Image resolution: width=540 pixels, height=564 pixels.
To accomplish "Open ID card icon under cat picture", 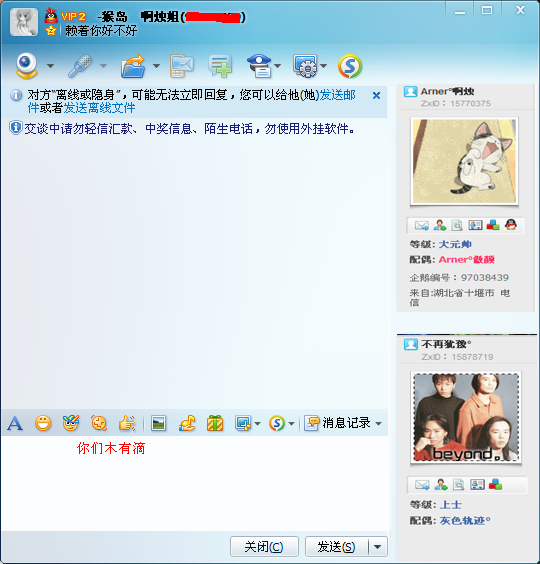I will (475, 226).
